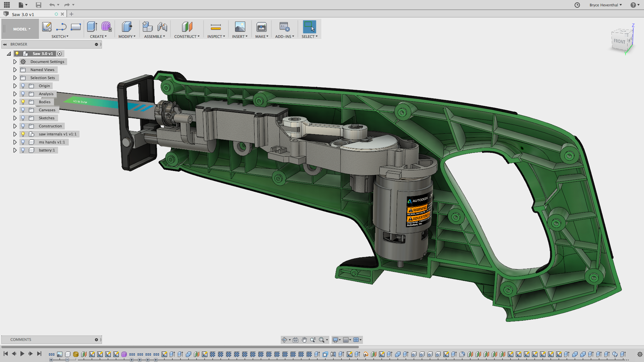Open the 3D Print icon under Make
644x362 pixels.
point(261,27)
